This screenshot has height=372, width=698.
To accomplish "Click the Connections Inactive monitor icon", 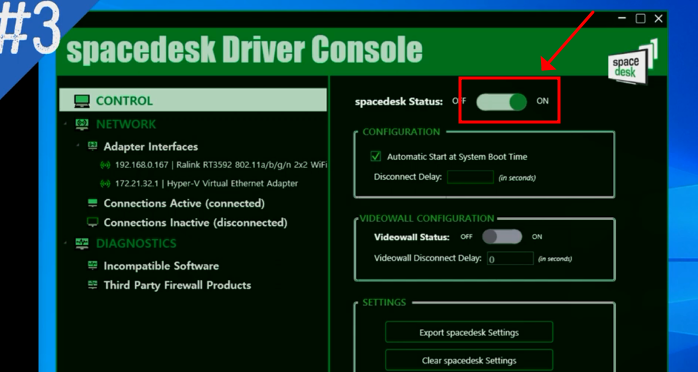I will 93,222.
